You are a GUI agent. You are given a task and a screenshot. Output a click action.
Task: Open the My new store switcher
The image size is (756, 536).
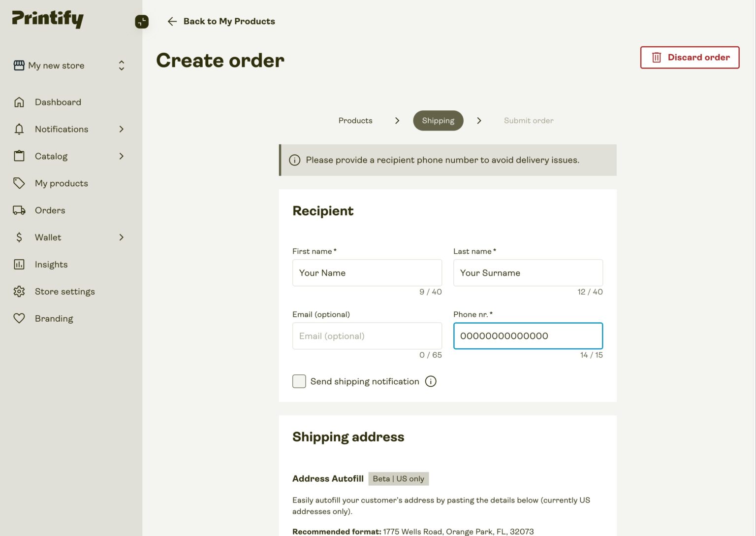[121, 65]
